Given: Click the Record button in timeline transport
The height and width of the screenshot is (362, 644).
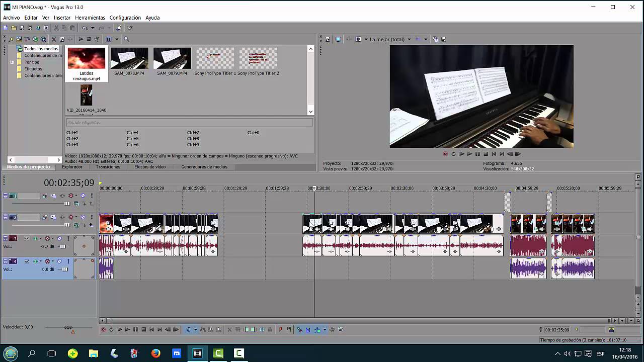Looking at the screenshot, I should (103, 330).
